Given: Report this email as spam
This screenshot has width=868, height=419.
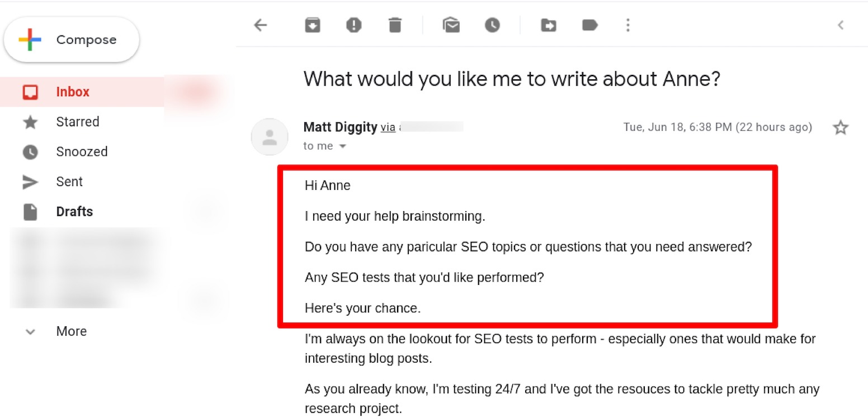Looking at the screenshot, I should coord(353,25).
